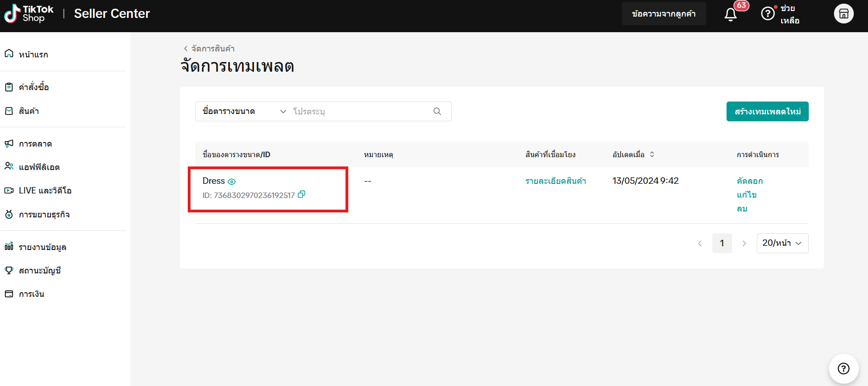Open การตลาด sidebar menu
Viewport: 868px width, 386px height.
[x=35, y=144]
